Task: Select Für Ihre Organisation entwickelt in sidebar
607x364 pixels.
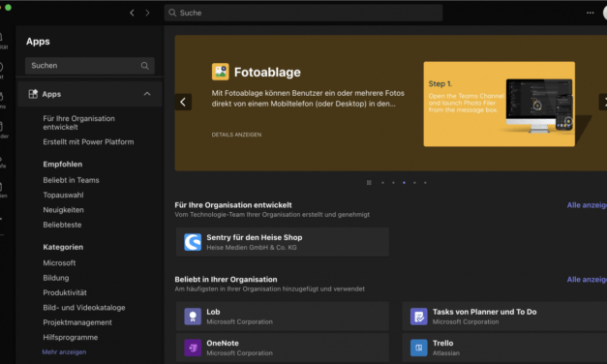Action: click(79, 123)
